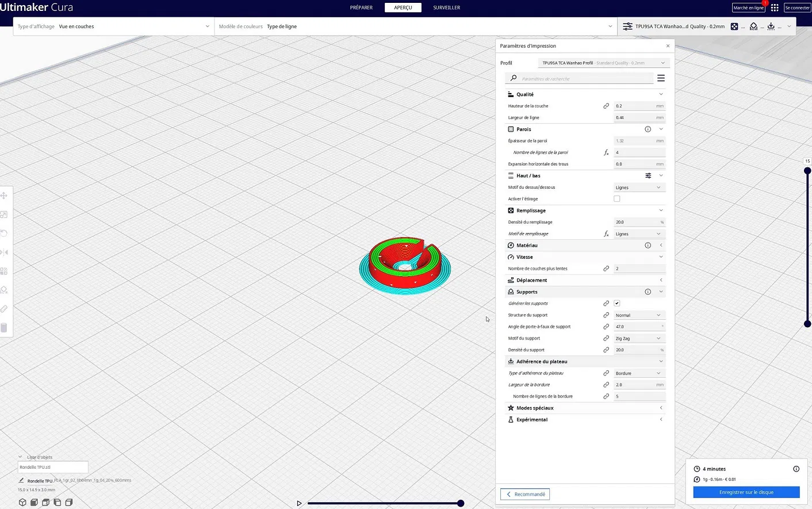Click the top handle of layer slider
Image resolution: width=812 pixels, height=509 pixels.
[807, 171]
